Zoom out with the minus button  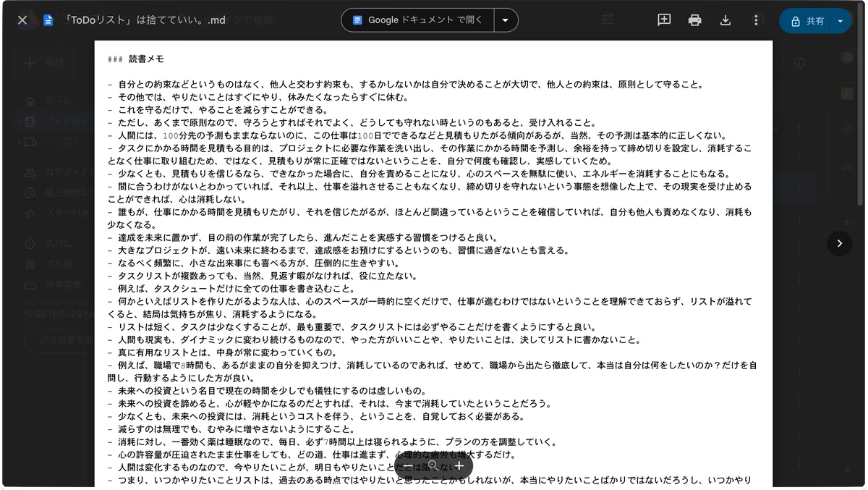pos(407,465)
